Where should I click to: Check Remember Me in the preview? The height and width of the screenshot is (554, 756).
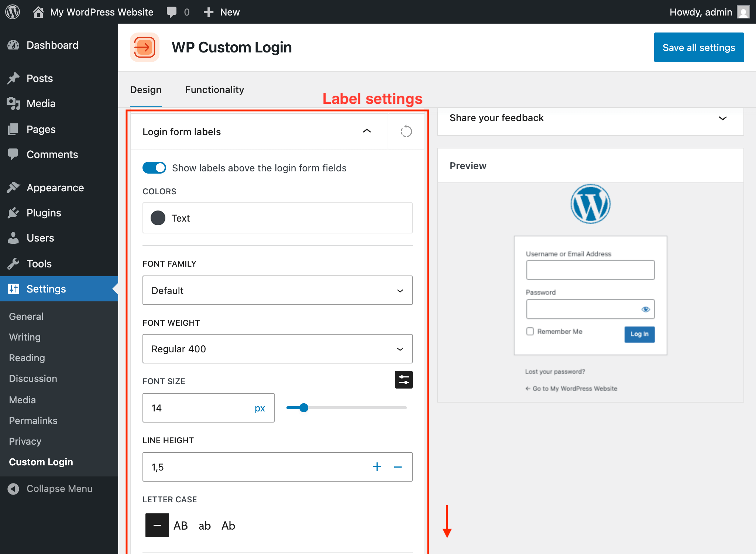point(530,331)
